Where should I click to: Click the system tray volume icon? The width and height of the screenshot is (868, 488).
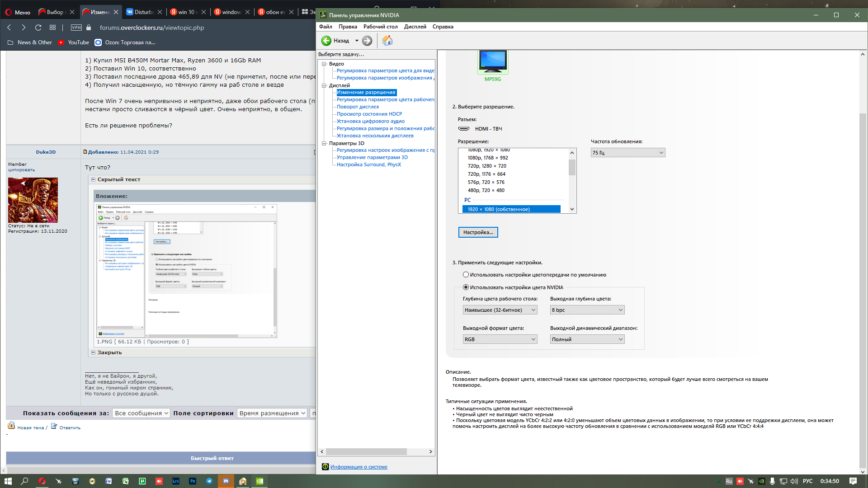(x=794, y=481)
